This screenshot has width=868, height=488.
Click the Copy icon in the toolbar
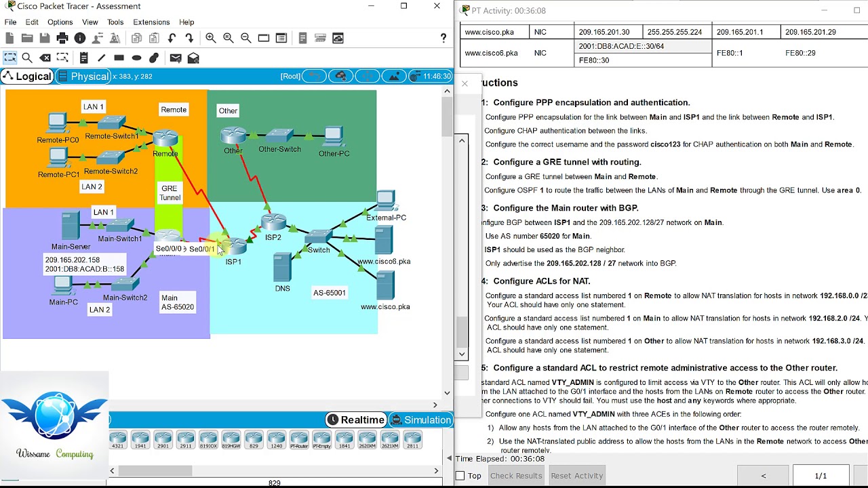point(136,38)
